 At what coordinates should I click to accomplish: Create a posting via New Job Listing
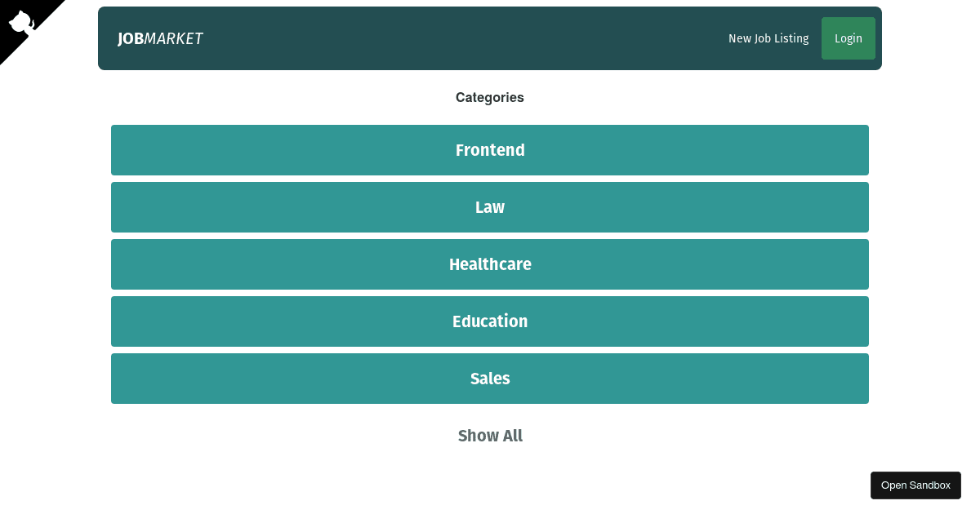[x=768, y=38]
